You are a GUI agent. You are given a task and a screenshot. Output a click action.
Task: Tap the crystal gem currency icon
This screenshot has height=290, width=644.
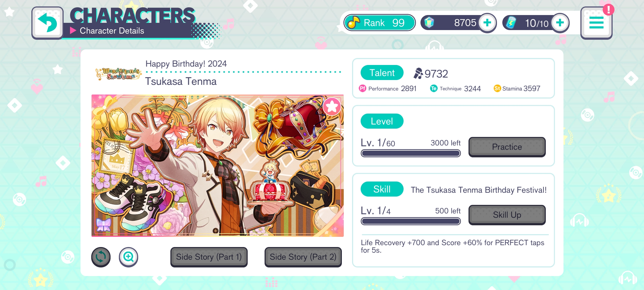(429, 23)
